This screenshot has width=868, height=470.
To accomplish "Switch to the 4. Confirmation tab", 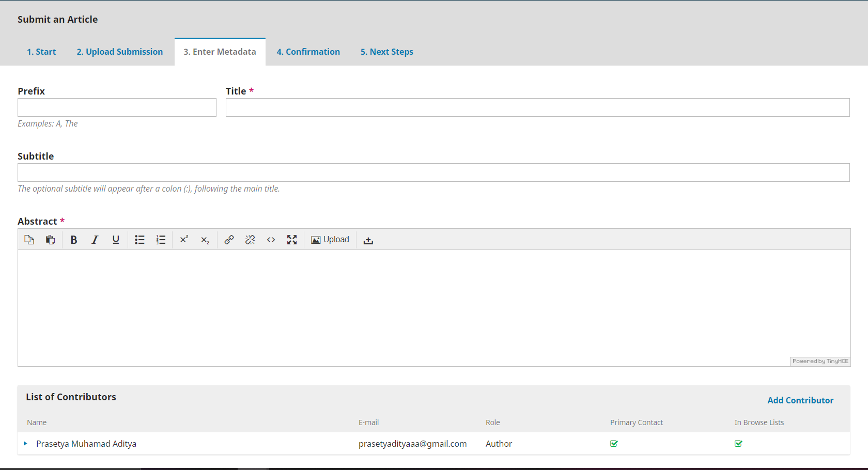I will [308, 52].
